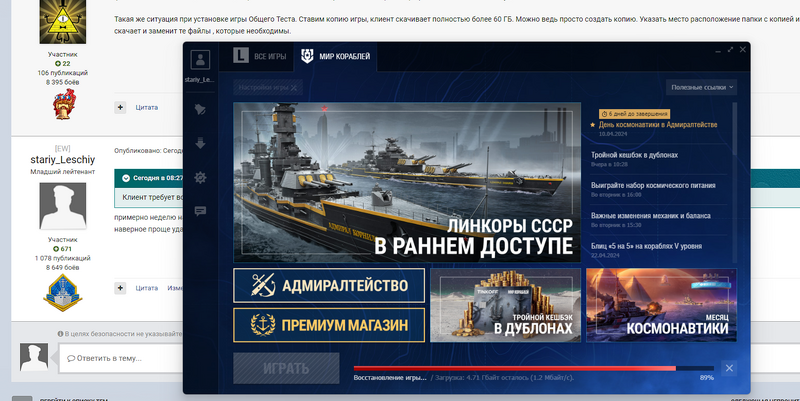Click the disabled Играть button
The width and height of the screenshot is (800, 401).
click(x=286, y=368)
